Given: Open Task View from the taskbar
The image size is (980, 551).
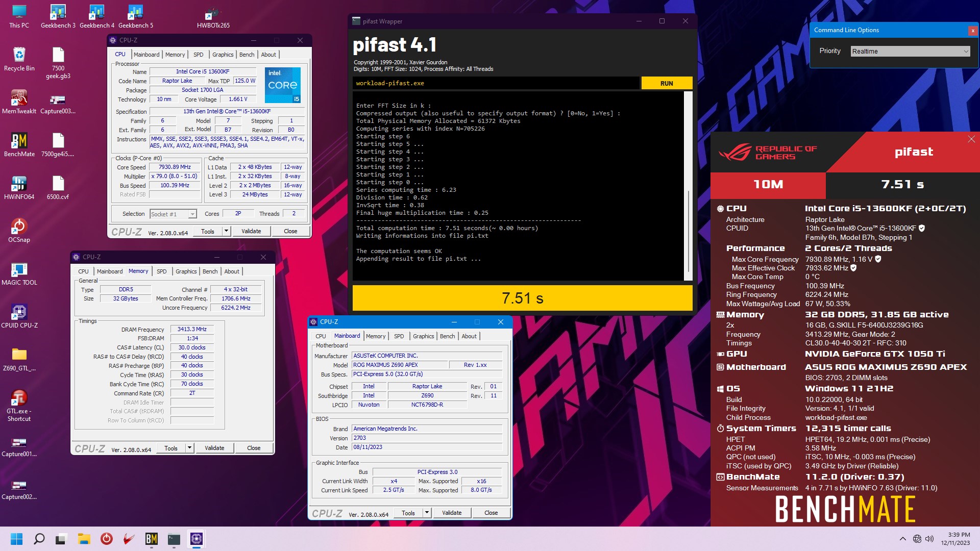Looking at the screenshot, I should pyautogui.click(x=61, y=539).
